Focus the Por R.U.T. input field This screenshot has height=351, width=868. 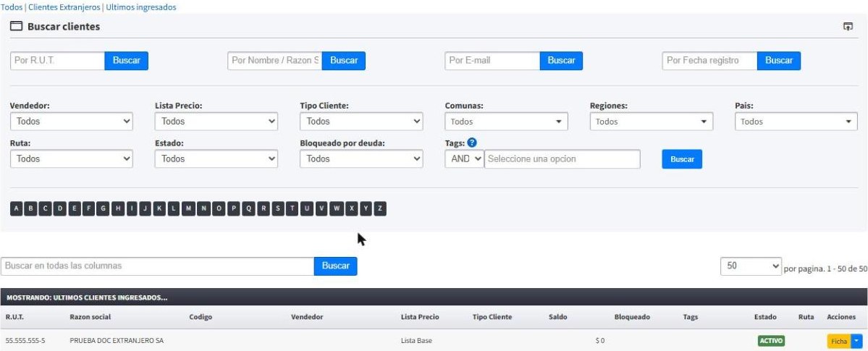click(58, 60)
